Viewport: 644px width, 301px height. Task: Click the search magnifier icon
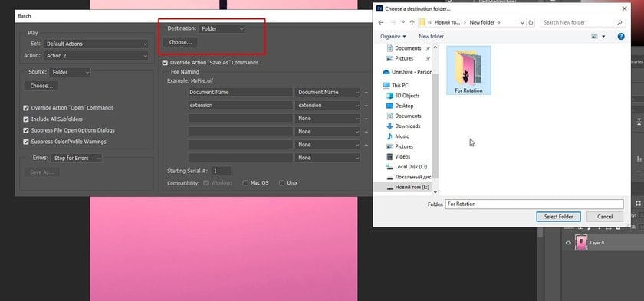pos(619,22)
